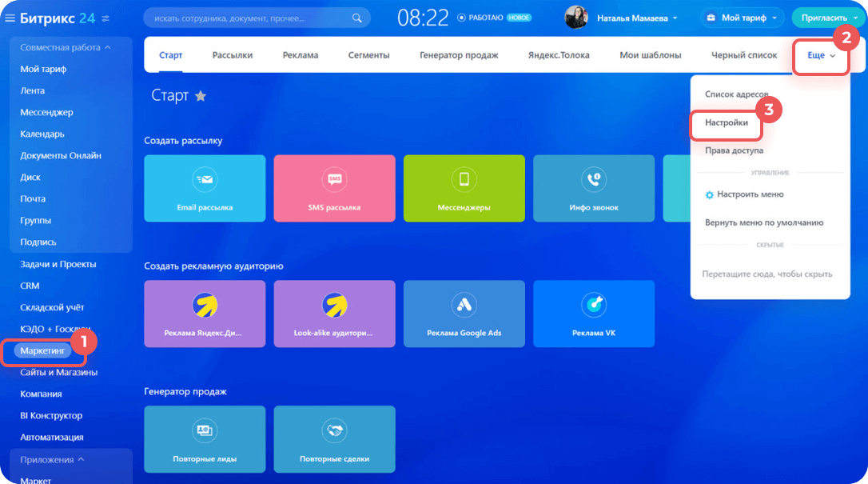The image size is (868, 484).
Task: Click the РАБОТАЮ status circle icon
Action: coord(461,18)
